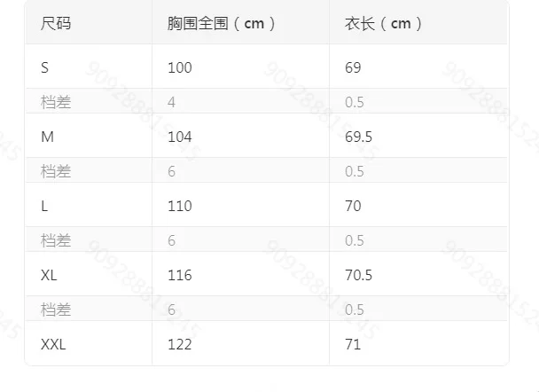539x392 pixels.
Task: Click the chest value 110
Action: [x=179, y=206]
